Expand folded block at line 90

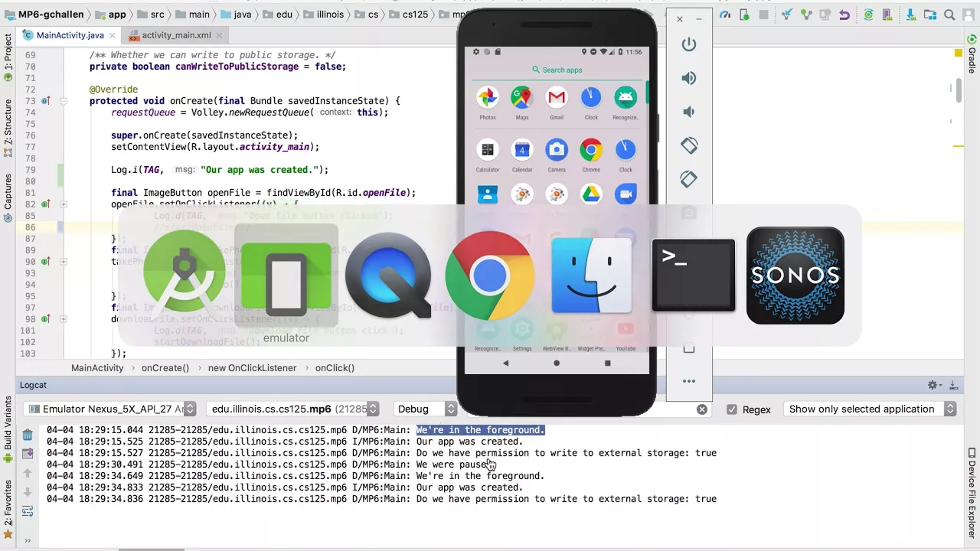coord(64,262)
